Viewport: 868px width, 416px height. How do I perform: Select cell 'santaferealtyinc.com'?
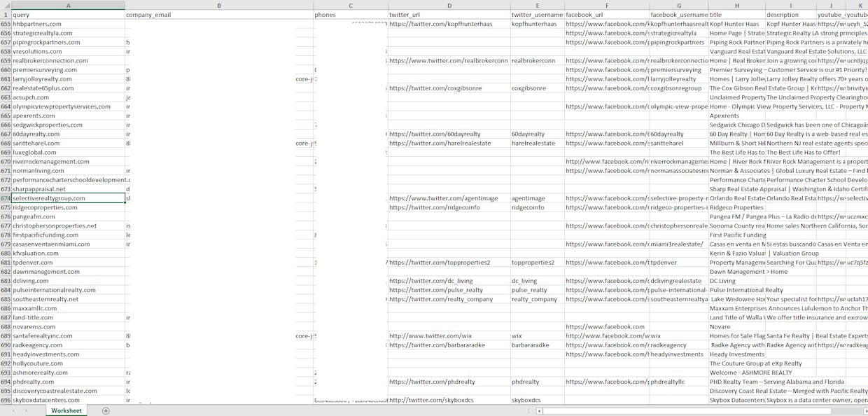(68, 335)
